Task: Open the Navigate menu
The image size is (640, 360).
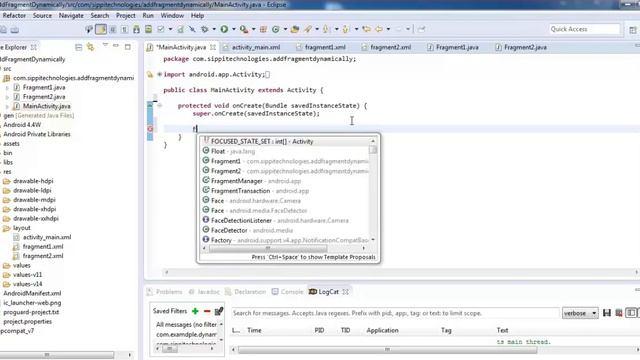Action: coord(71,16)
